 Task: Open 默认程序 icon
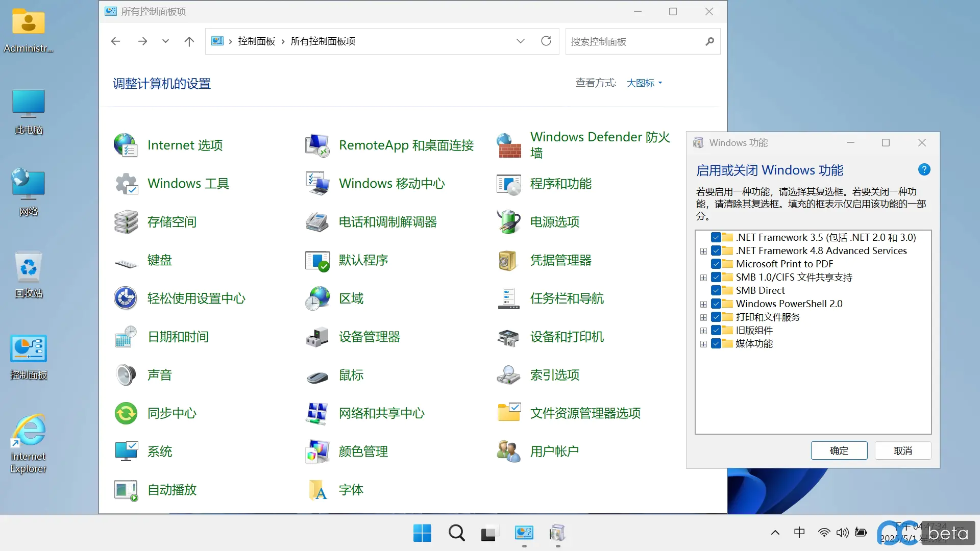coord(317,260)
